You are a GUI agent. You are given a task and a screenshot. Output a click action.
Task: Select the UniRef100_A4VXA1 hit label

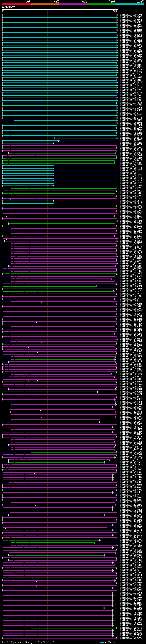coord(131,631)
